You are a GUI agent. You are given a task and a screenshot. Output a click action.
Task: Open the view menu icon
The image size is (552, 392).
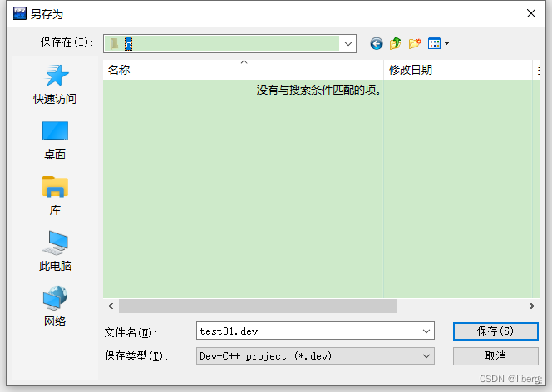[x=434, y=43]
